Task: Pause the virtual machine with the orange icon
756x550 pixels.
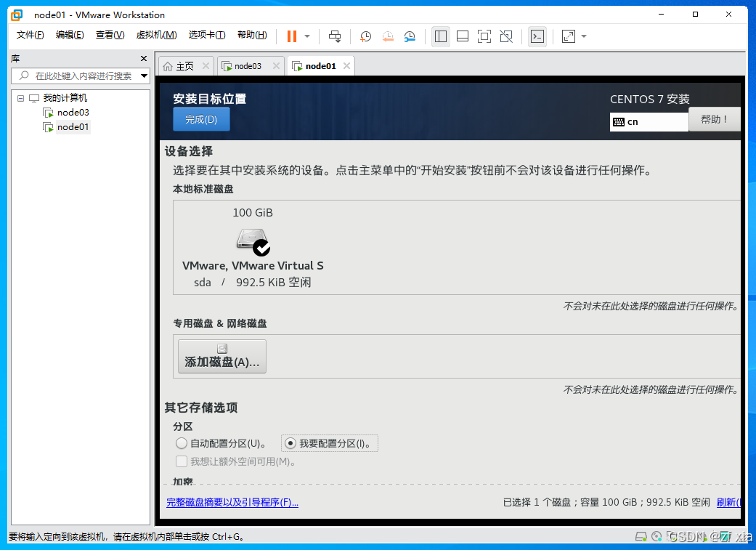Action: (x=292, y=36)
